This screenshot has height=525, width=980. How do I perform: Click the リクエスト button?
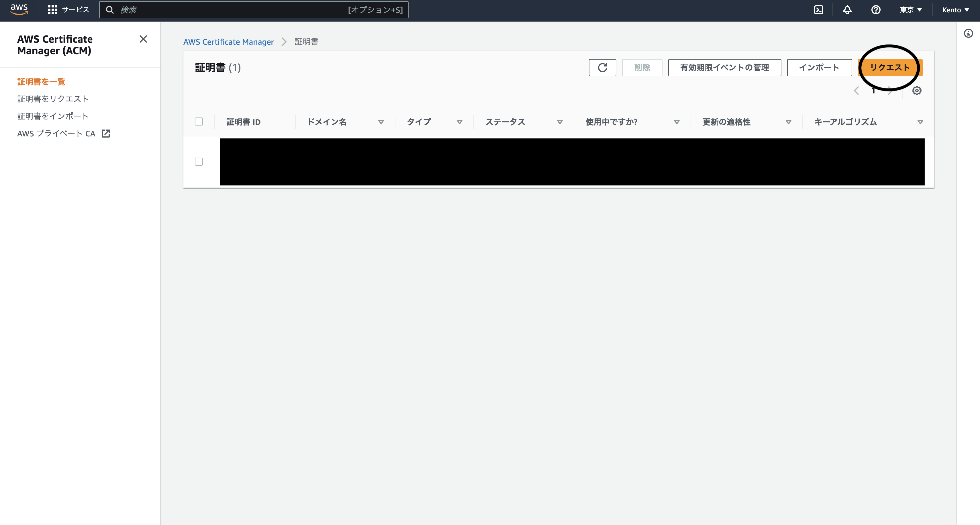tap(889, 67)
